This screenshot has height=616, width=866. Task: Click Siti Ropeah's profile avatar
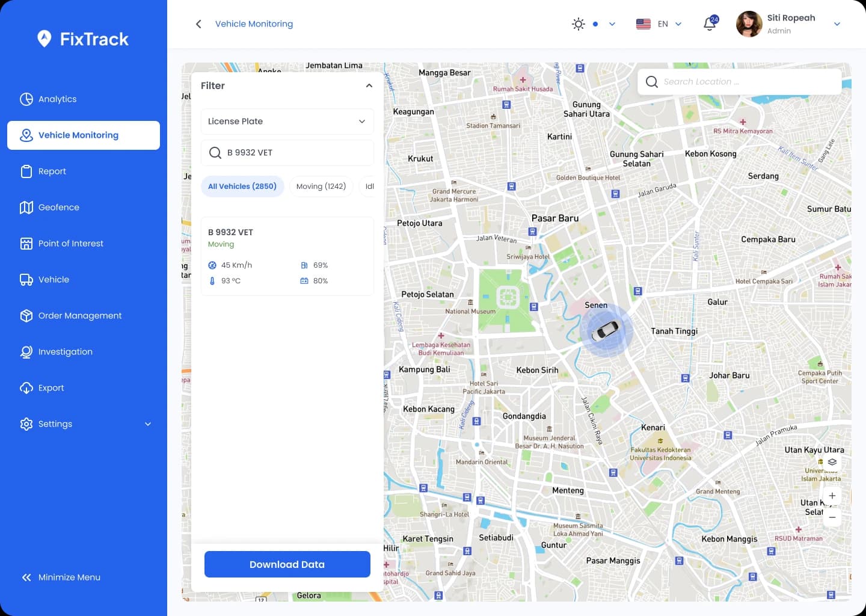click(749, 24)
